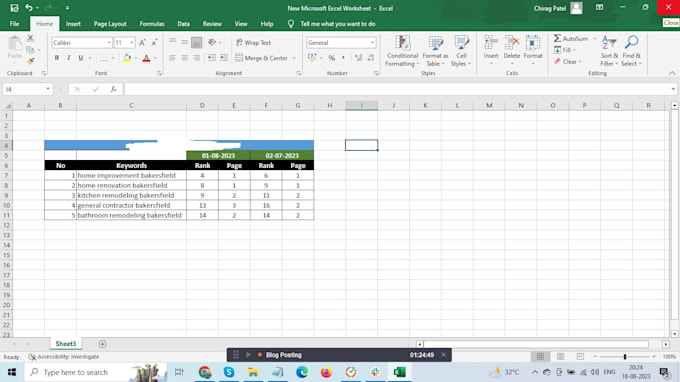Open the File menu

coord(14,24)
